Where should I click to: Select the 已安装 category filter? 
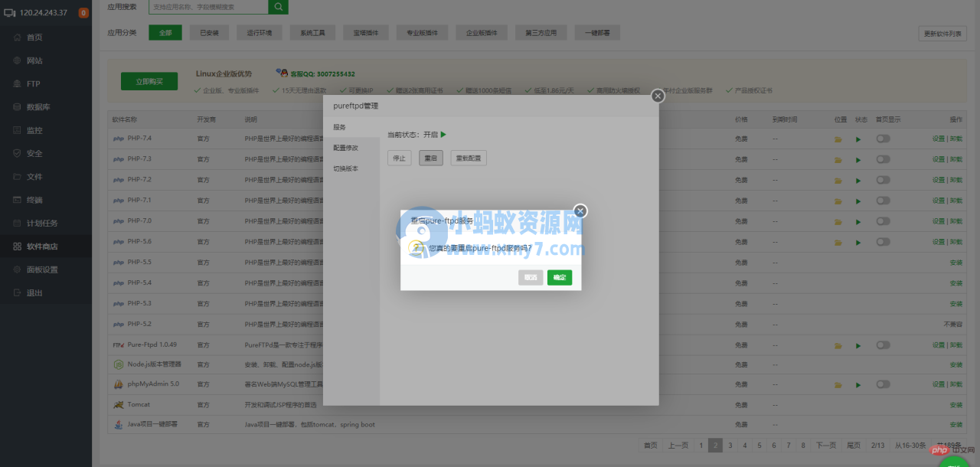click(209, 33)
